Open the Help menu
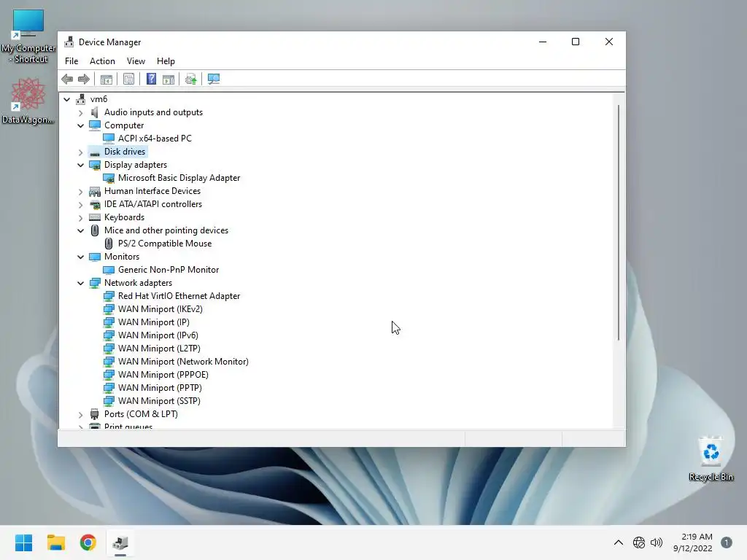 click(166, 61)
